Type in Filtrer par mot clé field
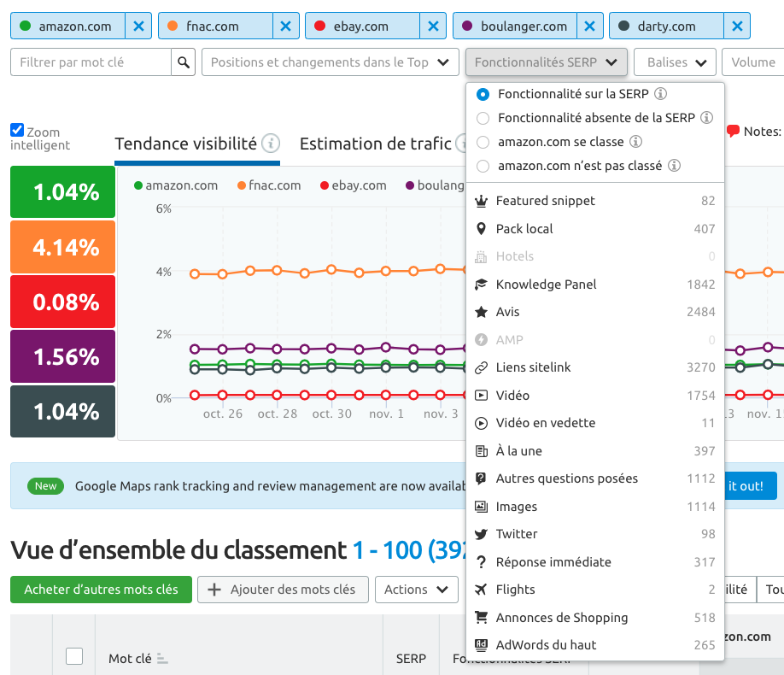This screenshot has height=675, width=784. tap(91, 62)
